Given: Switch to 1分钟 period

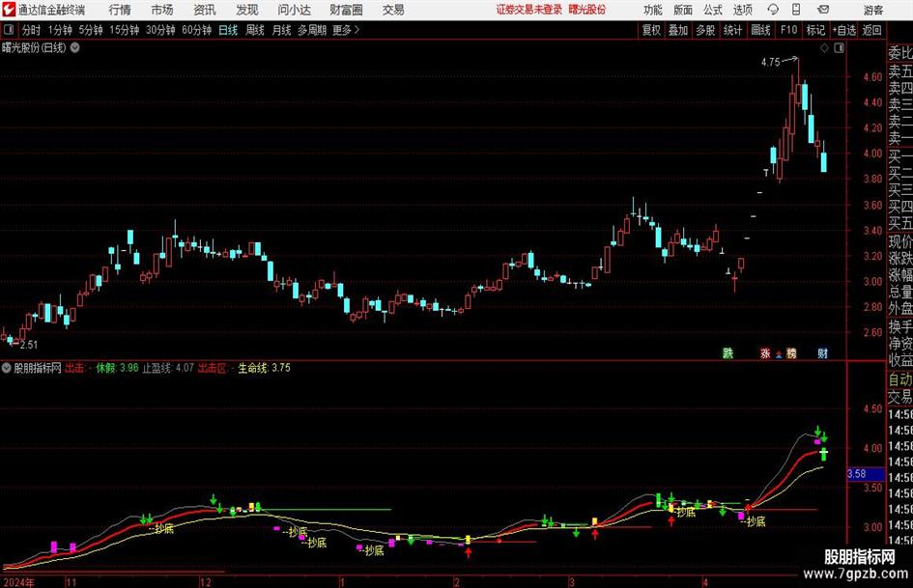Looking at the screenshot, I should [x=60, y=30].
